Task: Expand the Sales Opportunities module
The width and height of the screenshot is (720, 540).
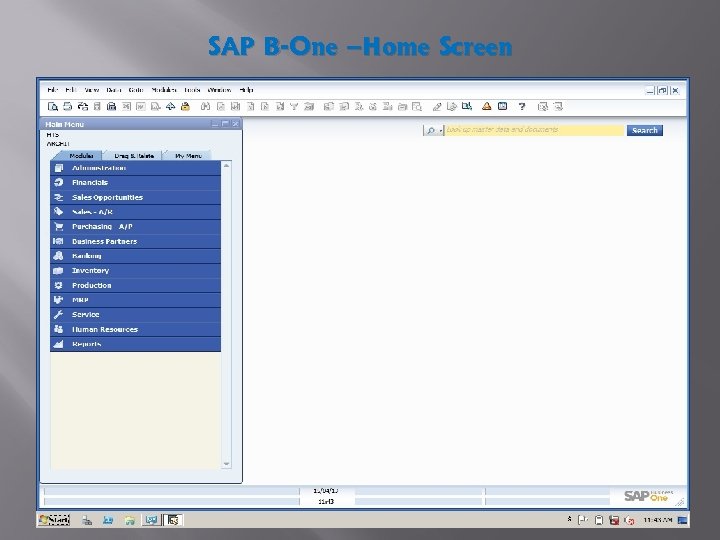Action: (135, 197)
